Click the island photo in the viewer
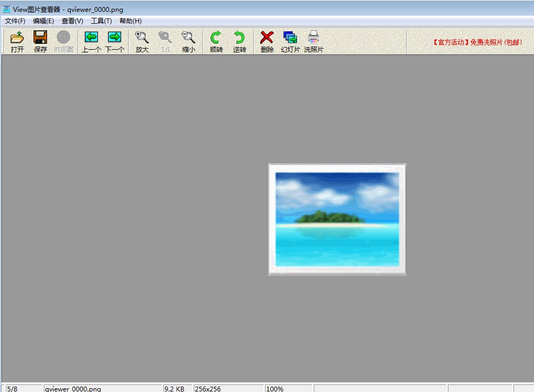The width and height of the screenshot is (534, 392). [337, 219]
